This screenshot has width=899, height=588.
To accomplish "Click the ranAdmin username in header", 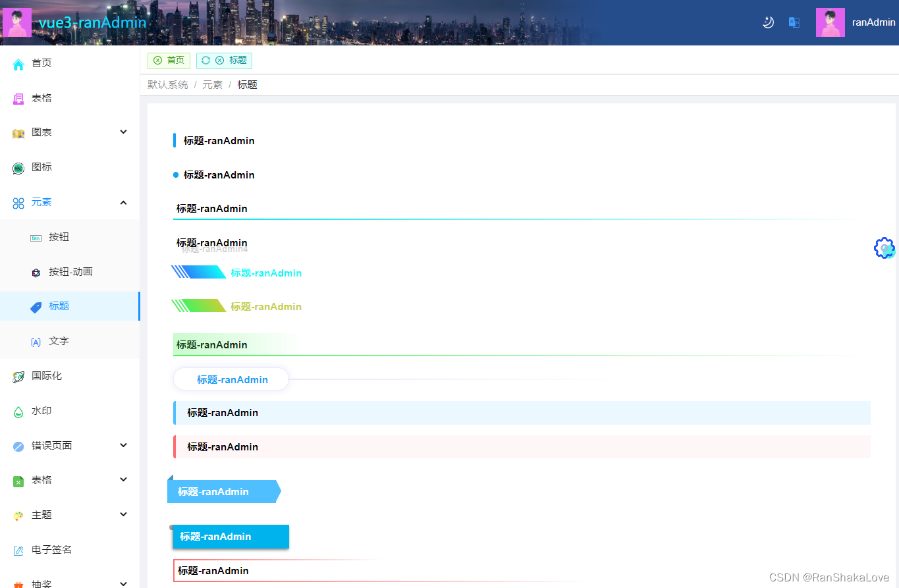I will click(874, 22).
